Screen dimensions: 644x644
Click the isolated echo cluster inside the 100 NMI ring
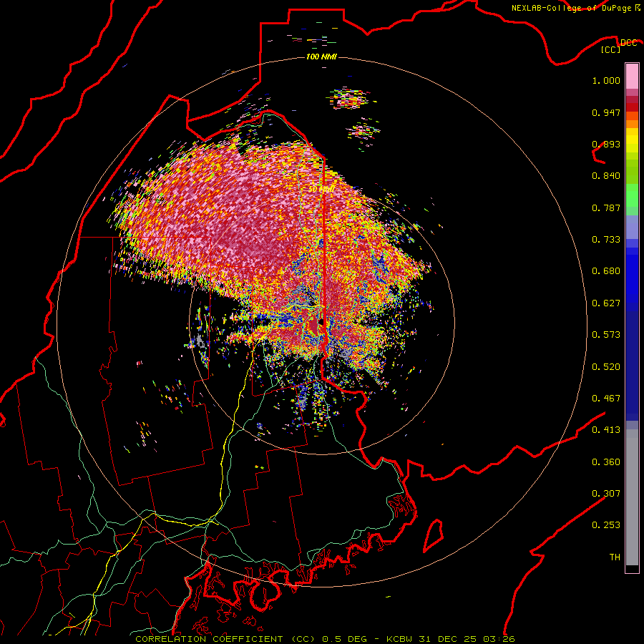pos(348,99)
